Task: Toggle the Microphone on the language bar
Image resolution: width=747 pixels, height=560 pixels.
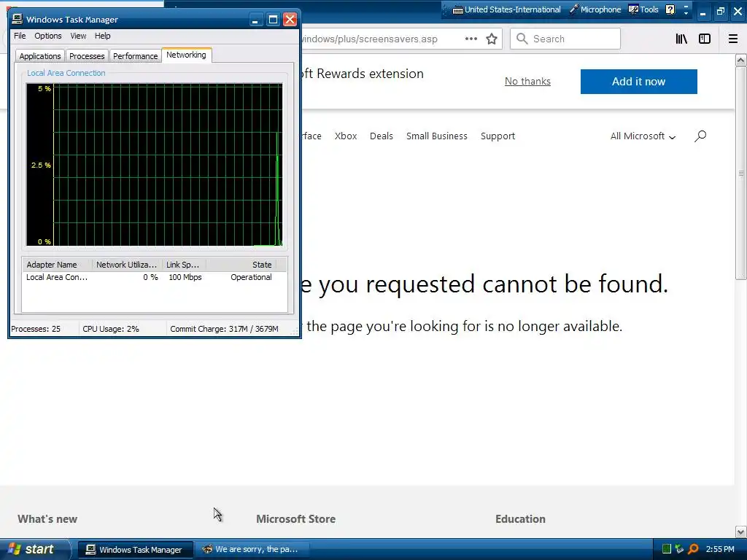Action: pyautogui.click(x=595, y=9)
